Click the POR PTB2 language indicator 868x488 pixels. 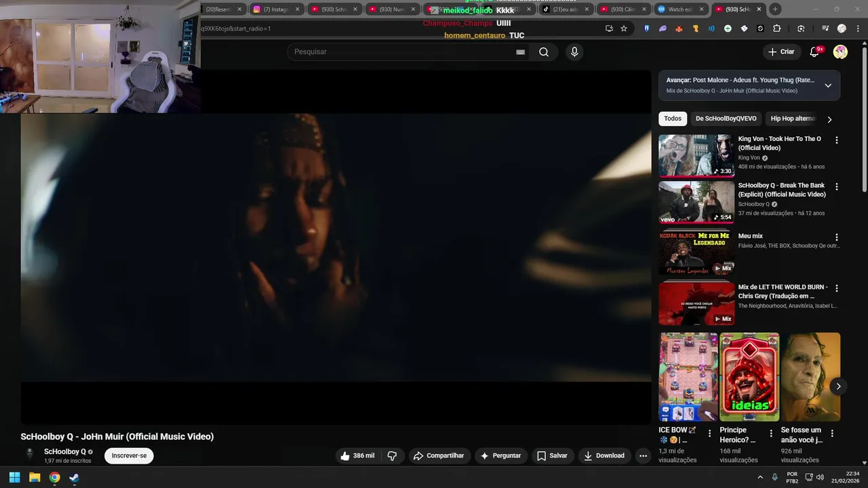click(x=792, y=477)
